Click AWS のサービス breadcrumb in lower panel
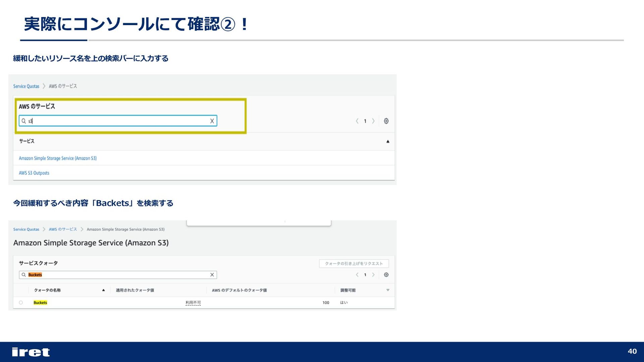Viewport: 644px width, 362px height. point(63,229)
